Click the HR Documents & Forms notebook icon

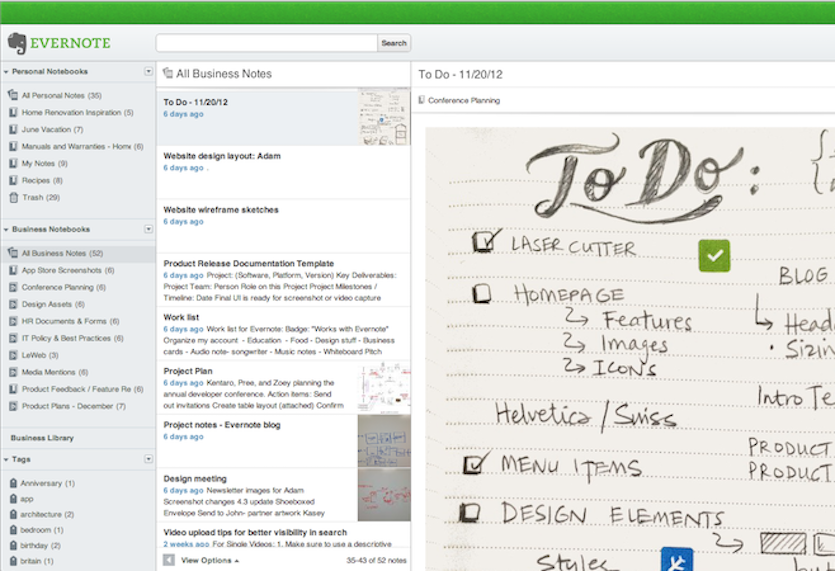tap(13, 321)
